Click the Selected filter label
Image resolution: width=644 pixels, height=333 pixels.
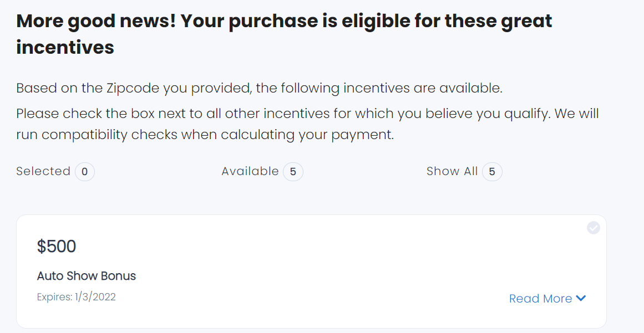pos(43,171)
